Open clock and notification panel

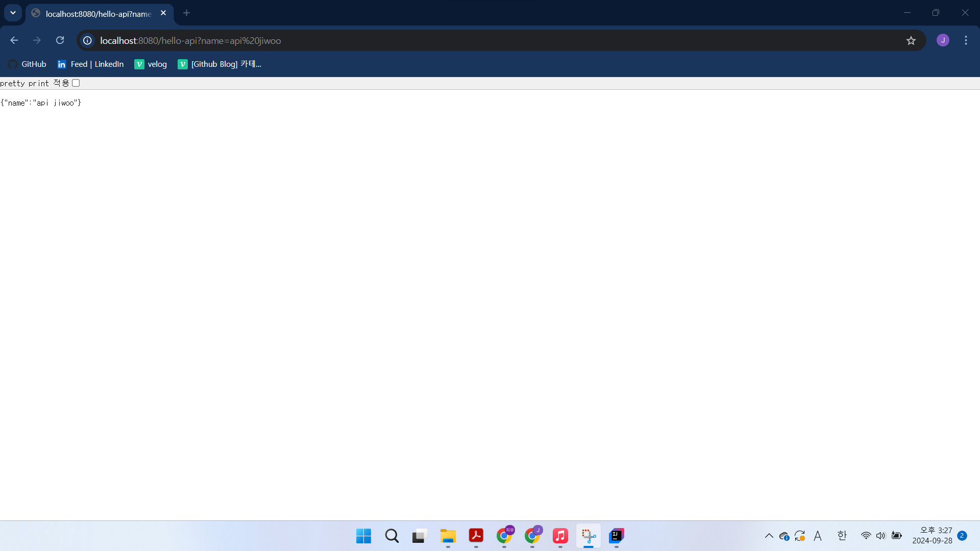point(932,536)
